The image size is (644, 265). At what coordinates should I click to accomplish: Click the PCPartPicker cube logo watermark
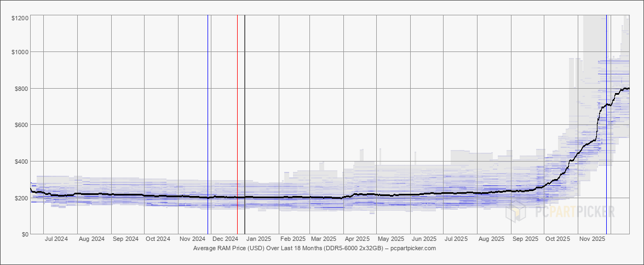pos(516,211)
